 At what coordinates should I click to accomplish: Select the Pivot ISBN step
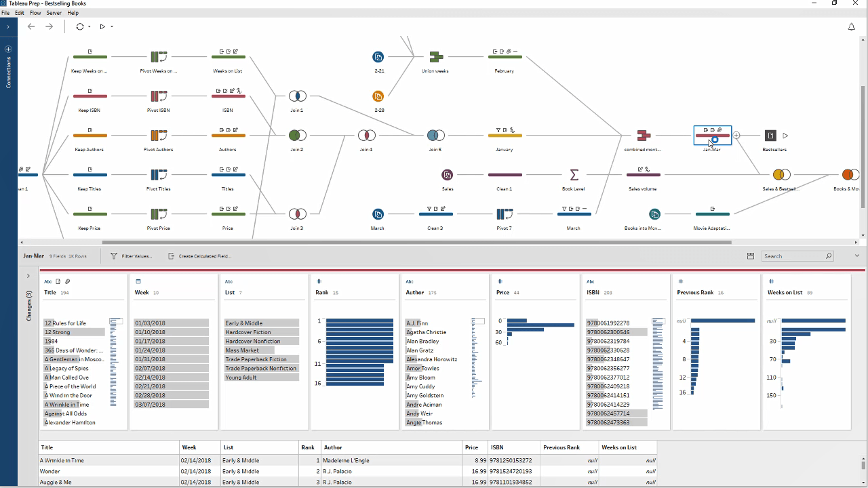[x=159, y=96]
